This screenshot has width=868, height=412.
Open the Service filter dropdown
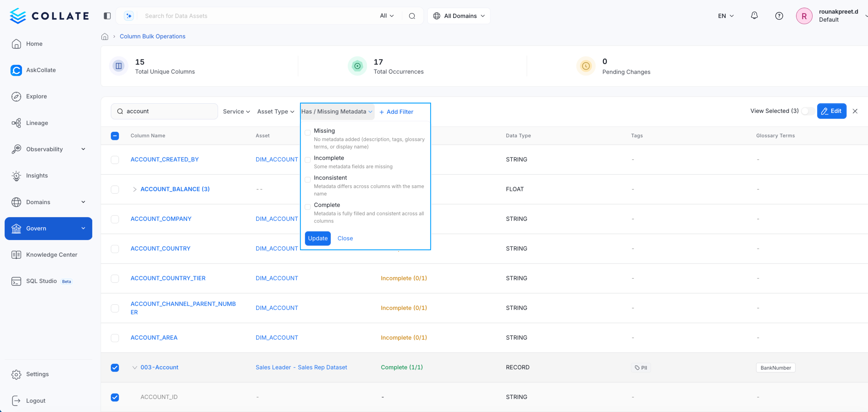click(x=236, y=111)
